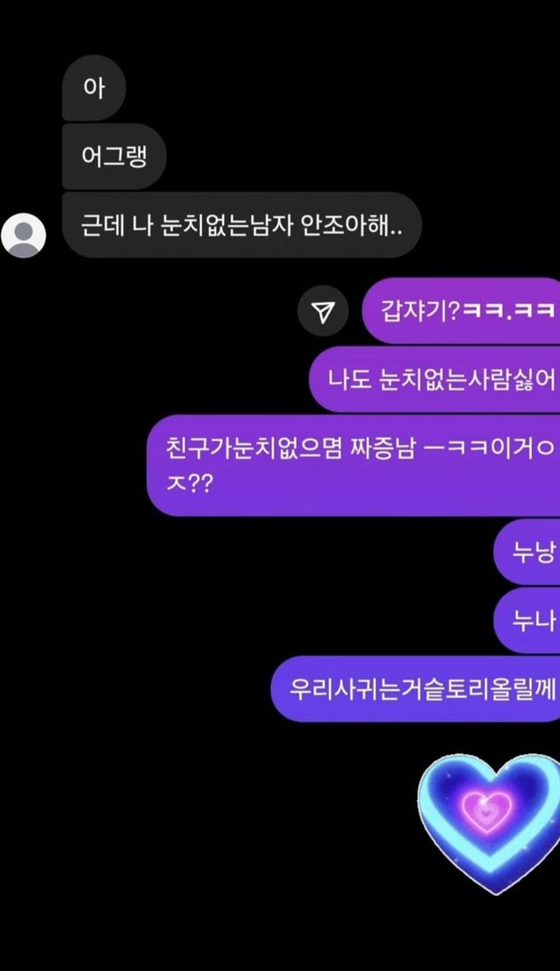Tap the neon blue heart sticker
This screenshot has width=560, height=971.
pos(489,822)
